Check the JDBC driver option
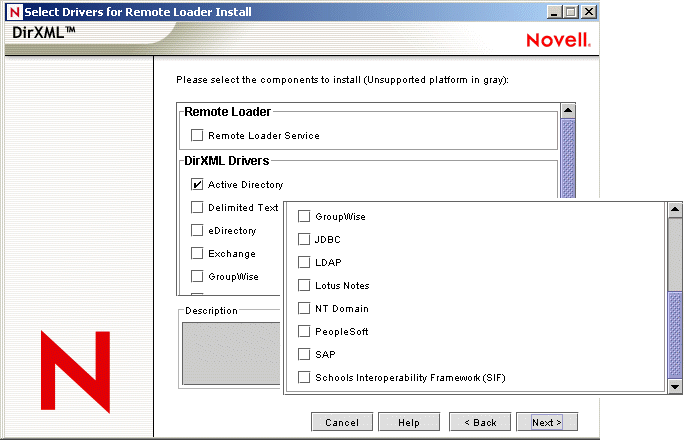The image size is (684, 440). [x=305, y=239]
